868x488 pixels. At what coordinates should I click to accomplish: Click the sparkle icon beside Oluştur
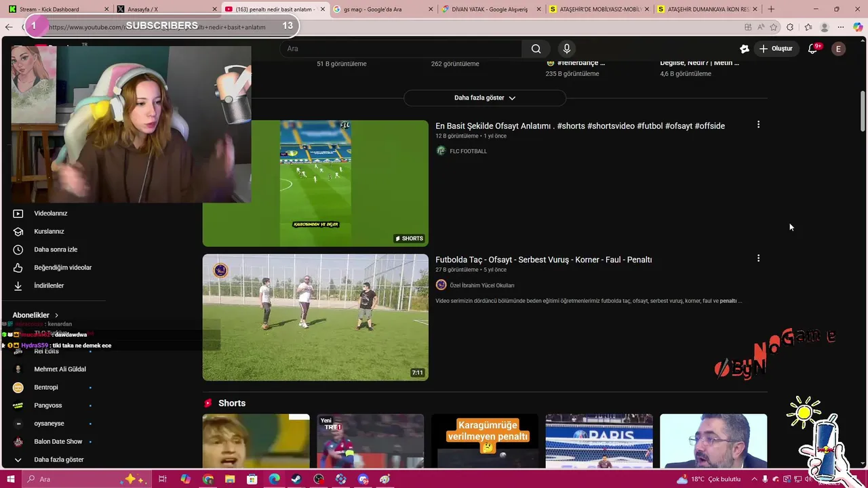point(744,49)
